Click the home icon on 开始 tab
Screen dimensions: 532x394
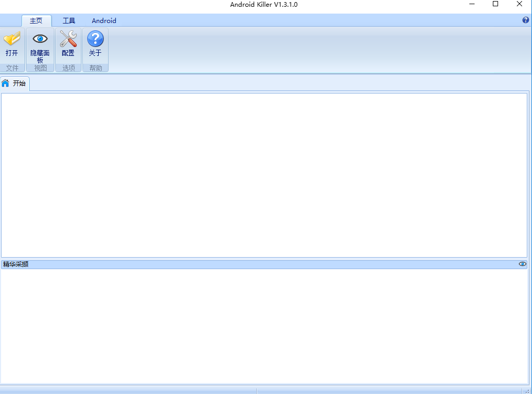(x=5, y=83)
